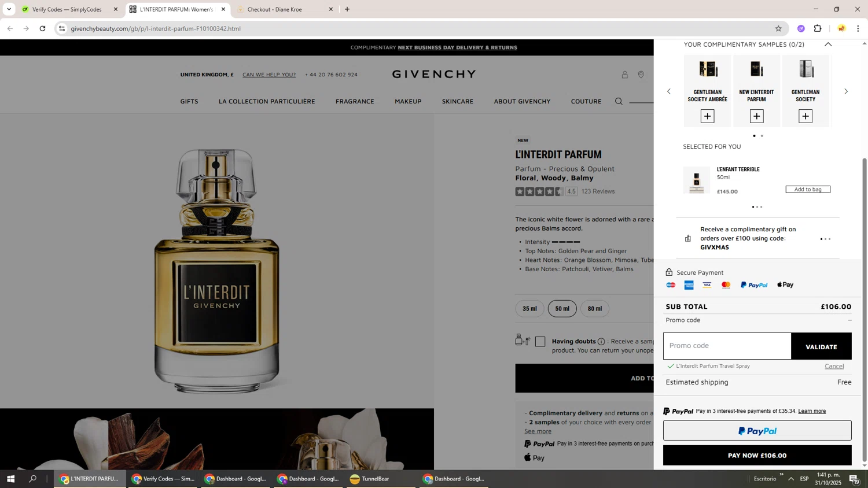Add New L'Interdit Parfum sample plus icon
The width and height of the screenshot is (868, 488).
(756, 116)
